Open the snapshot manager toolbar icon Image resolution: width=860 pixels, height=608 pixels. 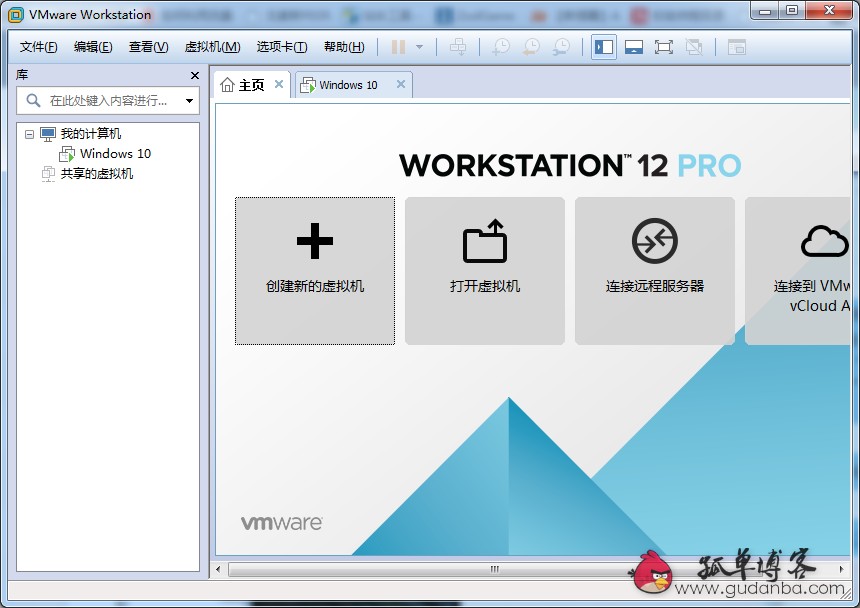coord(561,47)
